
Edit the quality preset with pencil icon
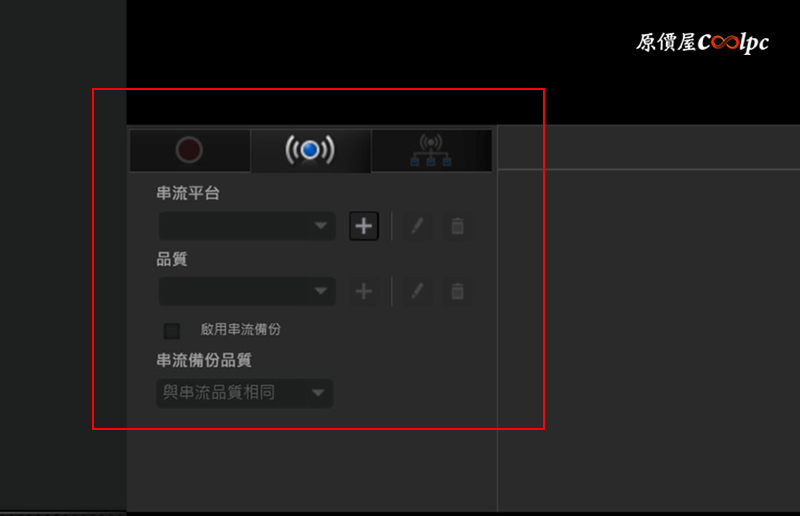(417, 291)
